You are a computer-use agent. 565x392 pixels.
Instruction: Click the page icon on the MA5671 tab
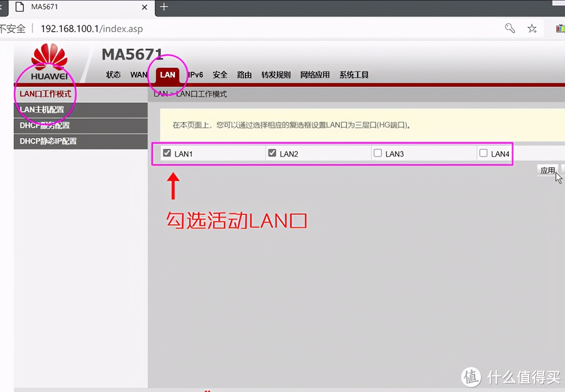[x=20, y=7]
